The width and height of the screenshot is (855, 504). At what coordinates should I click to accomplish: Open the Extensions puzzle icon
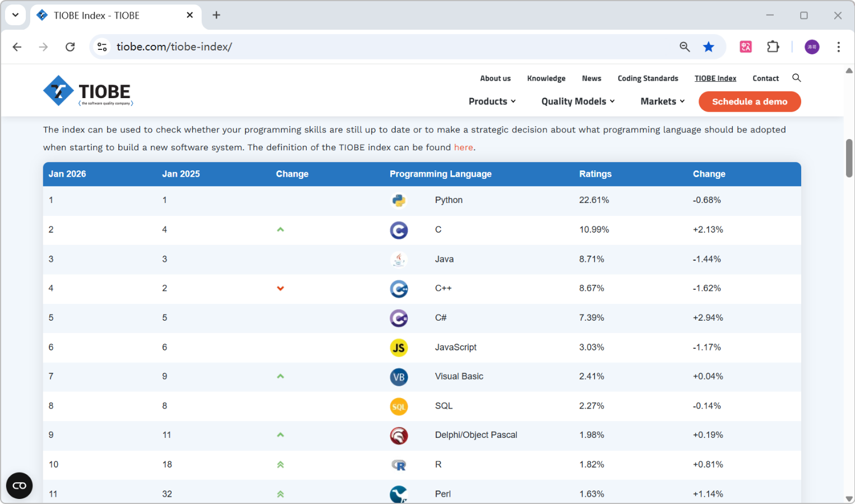pyautogui.click(x=773, y=47)
